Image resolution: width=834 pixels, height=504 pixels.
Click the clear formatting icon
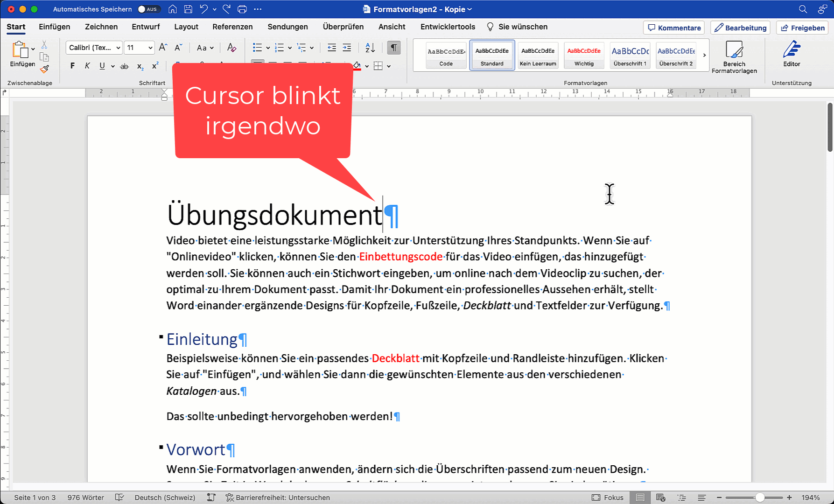point(231,48)
